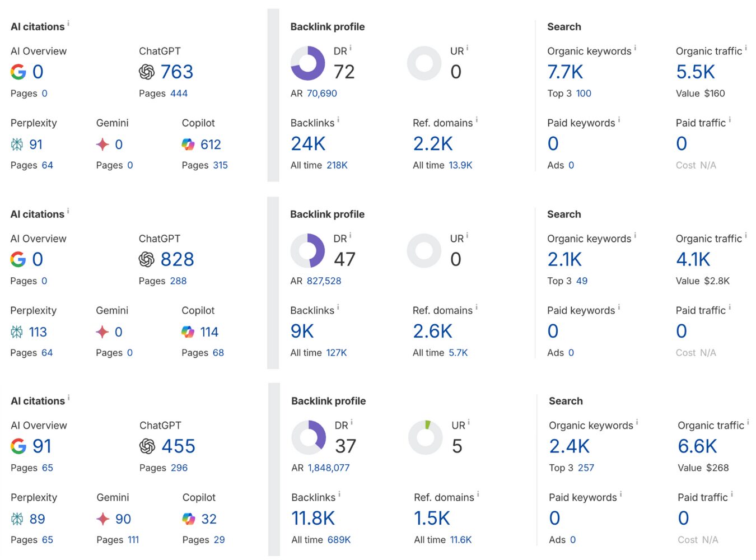756x560 pixels.
Task: Click the Perplexity icon beside 89
Action: tap(17, 519)
